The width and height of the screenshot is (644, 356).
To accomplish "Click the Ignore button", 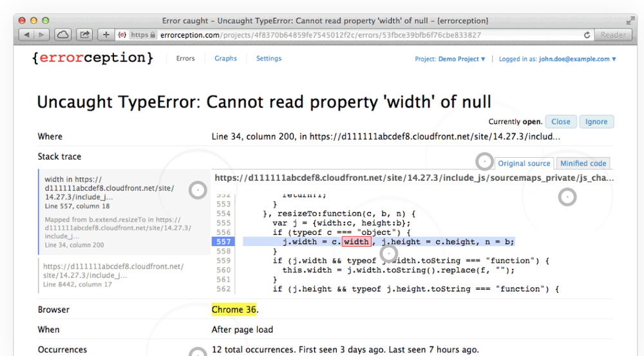I will pos(596,122).
